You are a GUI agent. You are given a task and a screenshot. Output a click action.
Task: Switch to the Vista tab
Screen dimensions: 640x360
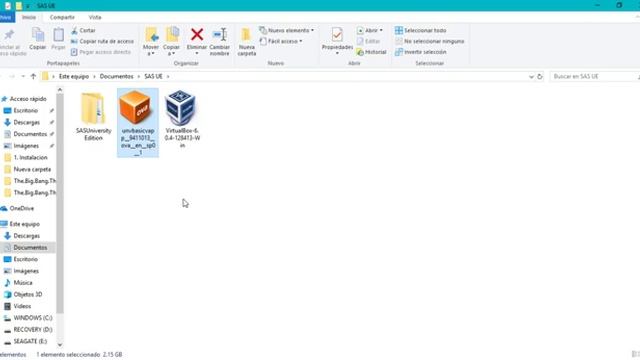pos(95,17)
